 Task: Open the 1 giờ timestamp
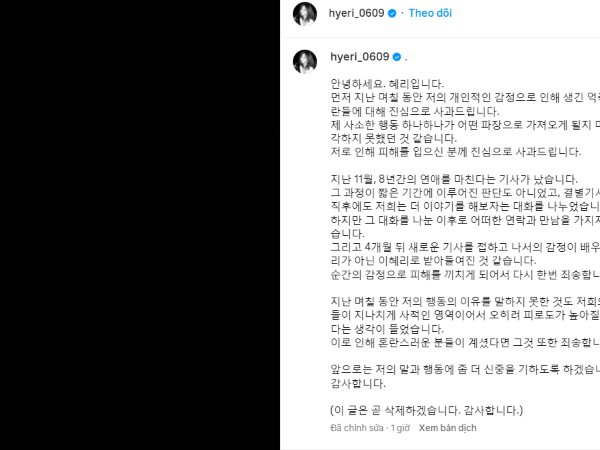400,428
